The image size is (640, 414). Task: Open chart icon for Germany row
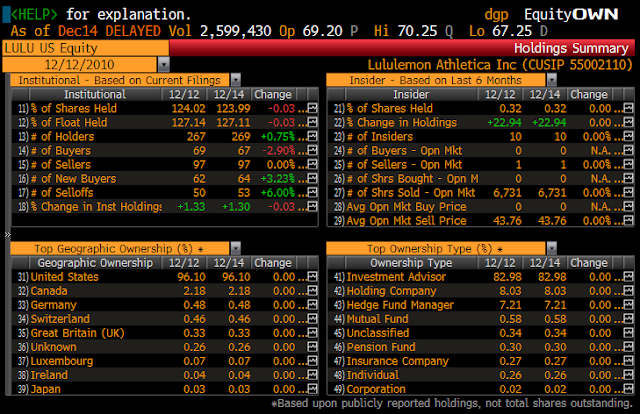coord(312,305)
